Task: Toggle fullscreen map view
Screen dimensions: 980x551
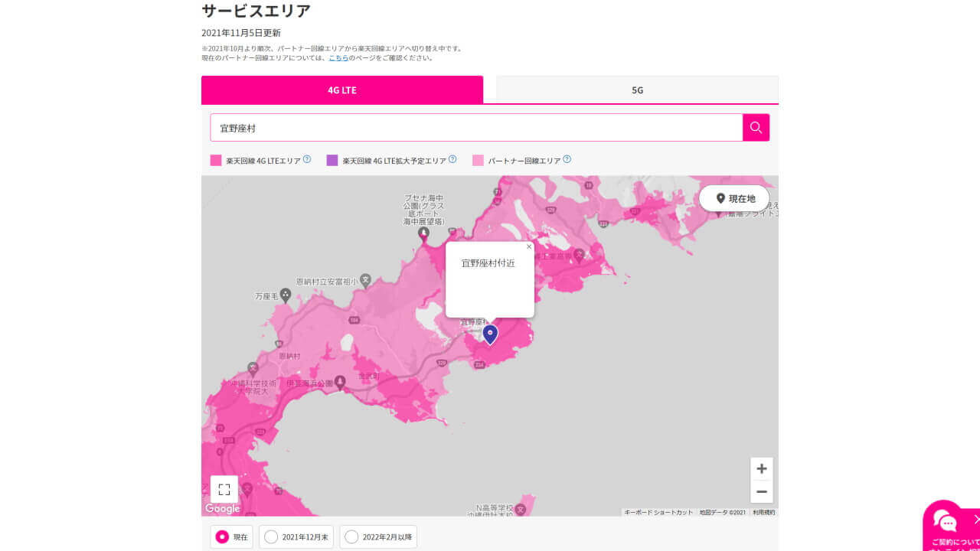Action: pos(224,489)
